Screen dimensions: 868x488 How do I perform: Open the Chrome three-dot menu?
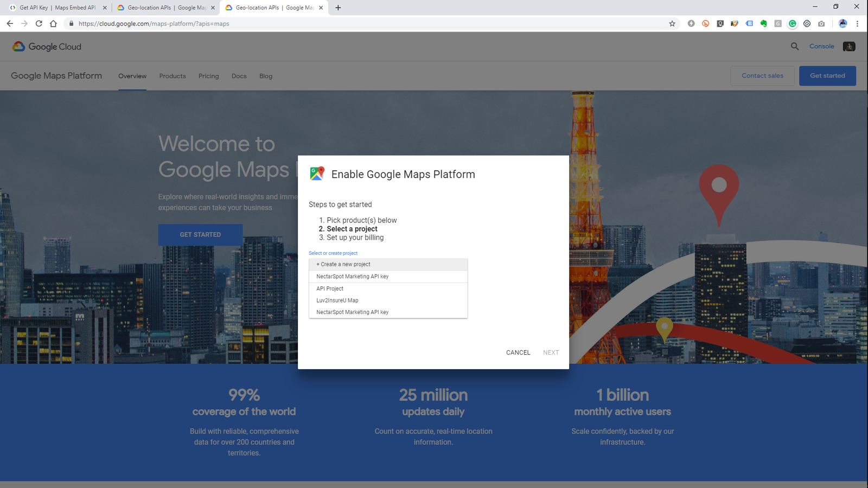(x=857, y=24)
